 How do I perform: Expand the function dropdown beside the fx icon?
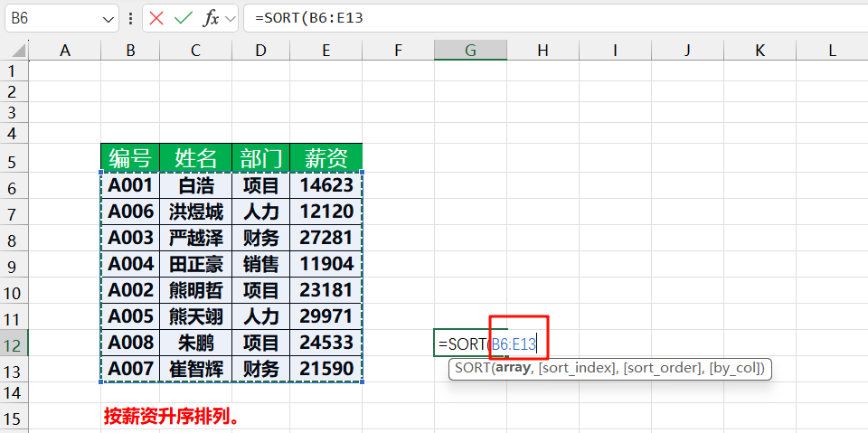click(x=231, y=19)
